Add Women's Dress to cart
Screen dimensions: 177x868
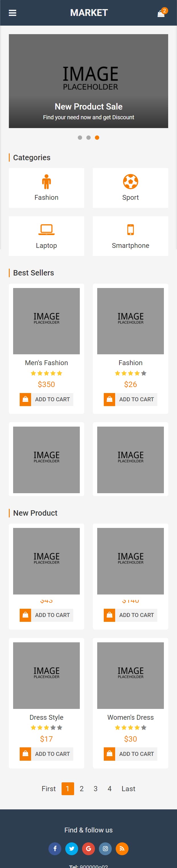pos(130,754)
